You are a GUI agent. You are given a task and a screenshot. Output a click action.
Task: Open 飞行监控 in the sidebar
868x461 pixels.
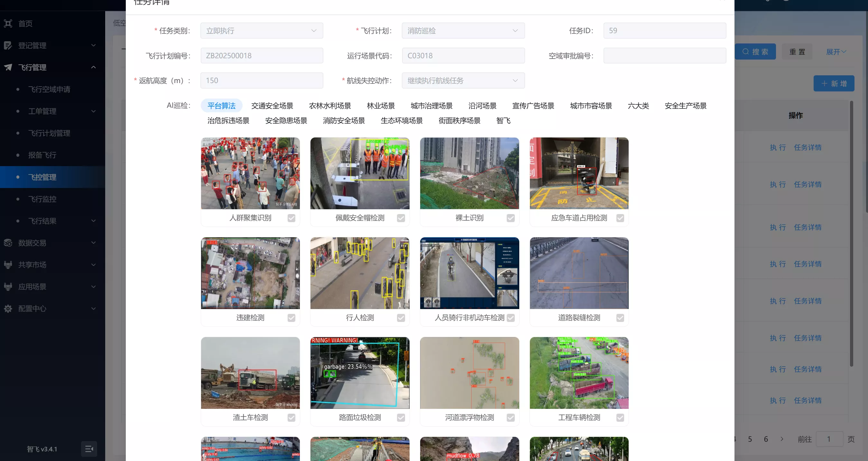click(42, 199)
